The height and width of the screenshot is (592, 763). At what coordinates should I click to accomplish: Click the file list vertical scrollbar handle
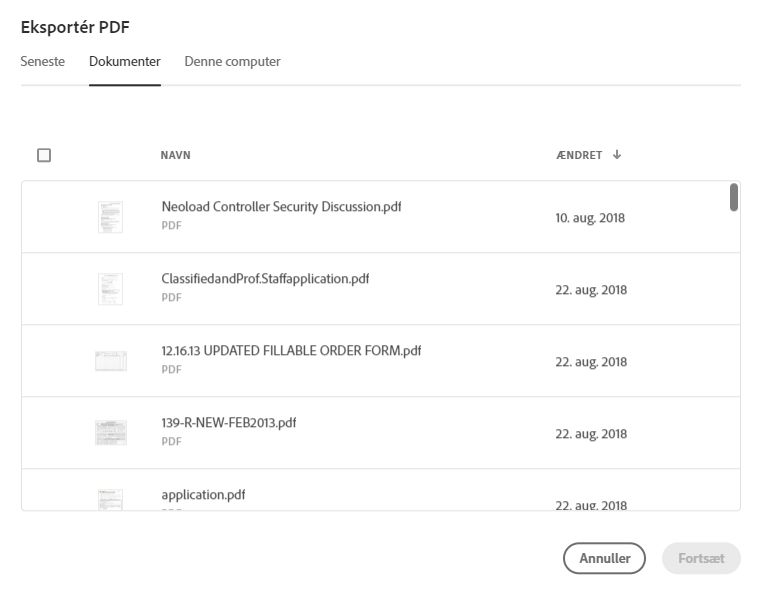734,197
